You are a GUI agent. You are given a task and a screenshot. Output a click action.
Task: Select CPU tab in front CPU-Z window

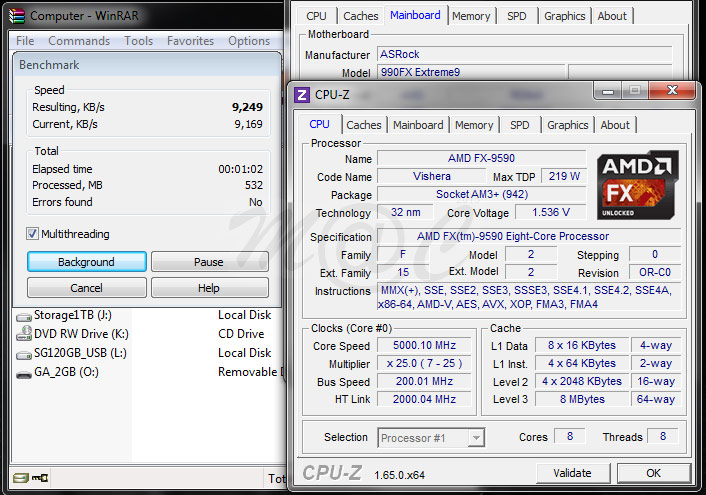click(x=319, y=124)
